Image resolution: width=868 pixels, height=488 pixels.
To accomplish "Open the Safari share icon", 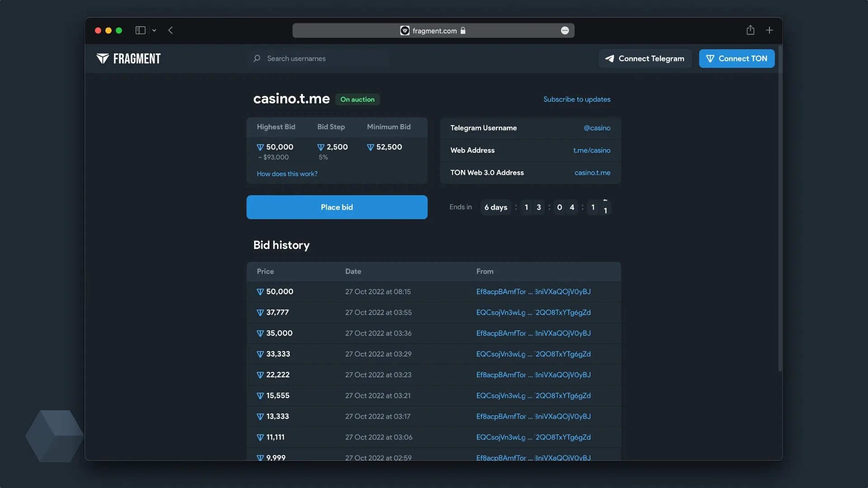I will tap(750, 30).
